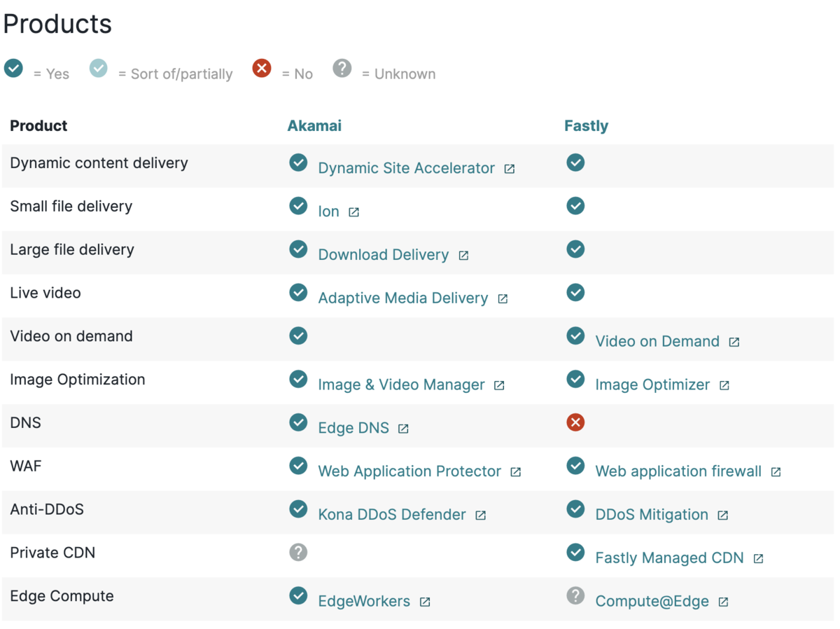This screenshot has height=629, width=840.
Task: Click external link icon next to Ion
Action: [x=354, y=212]
